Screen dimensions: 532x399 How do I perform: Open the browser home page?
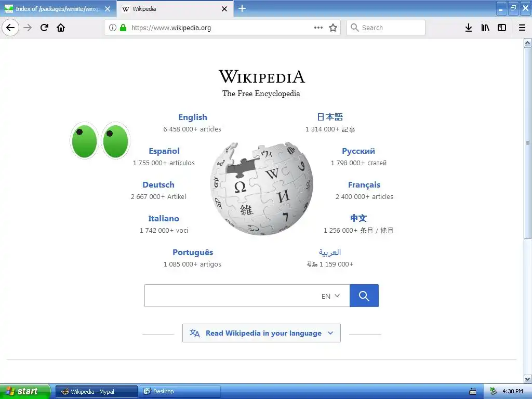[61, 28]
